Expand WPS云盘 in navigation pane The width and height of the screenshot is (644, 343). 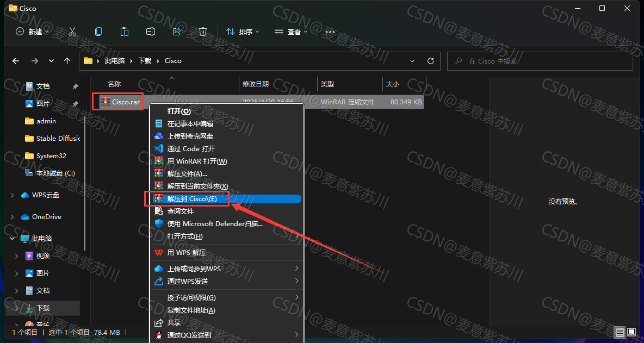point(13,195)
